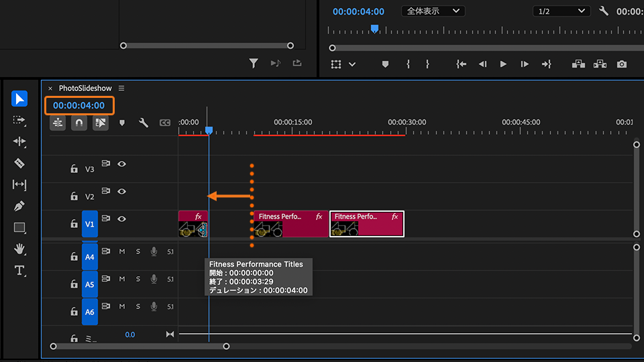Click the master track volume value 0.0
This screenshot has width=644, height=362.
pyautogui.click(x=129, y=335)
